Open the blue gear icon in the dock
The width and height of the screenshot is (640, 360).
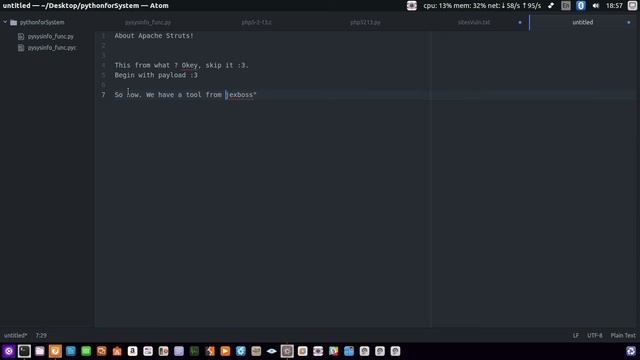[240, 351]
